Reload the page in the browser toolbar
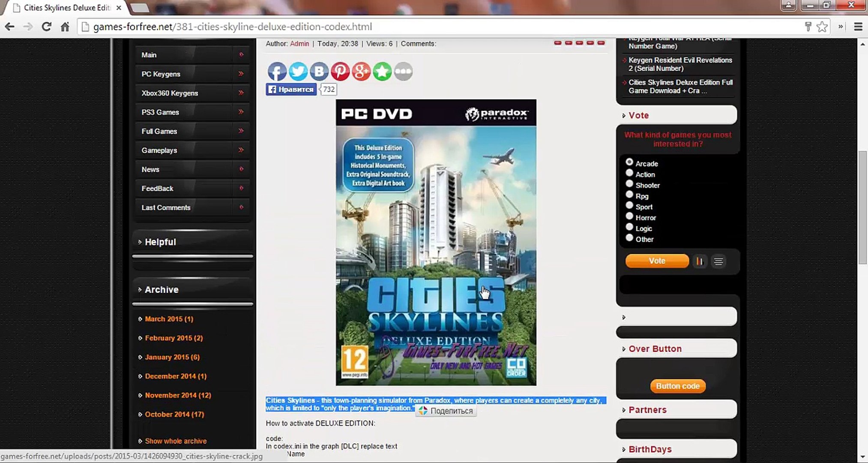868x463 pixels. (46, 27)
